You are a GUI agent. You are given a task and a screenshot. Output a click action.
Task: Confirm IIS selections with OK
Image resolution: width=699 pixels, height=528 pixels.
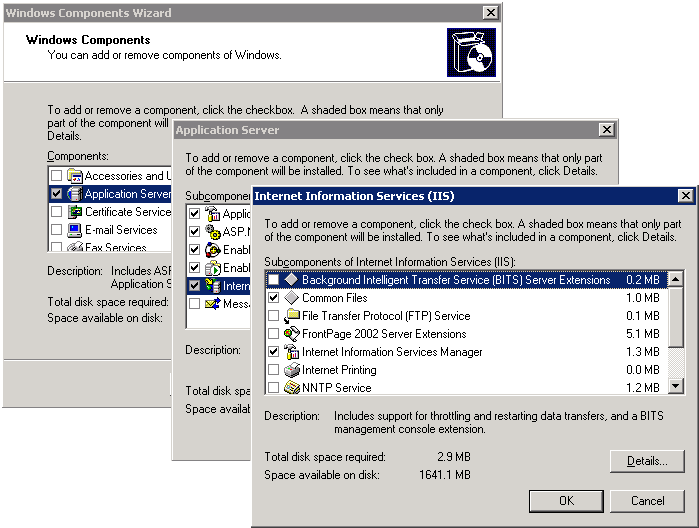tap(566, 500)
